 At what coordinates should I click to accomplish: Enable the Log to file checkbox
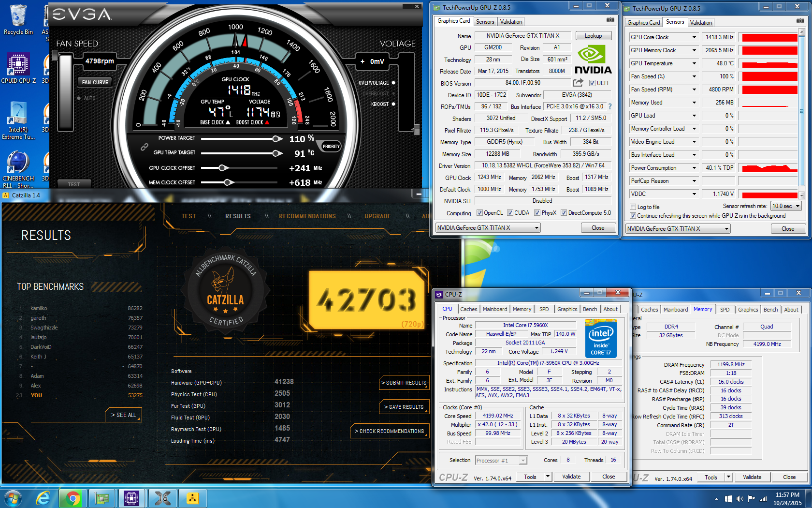[x=633, y=207]
